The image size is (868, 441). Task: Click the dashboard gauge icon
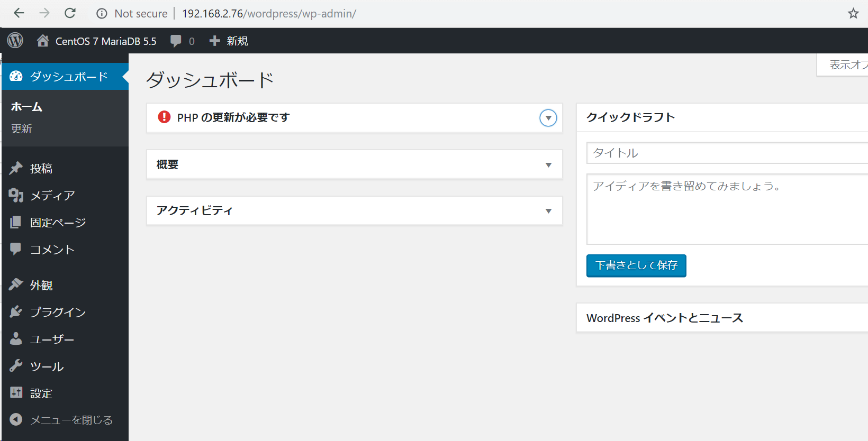tap(16, 76)
